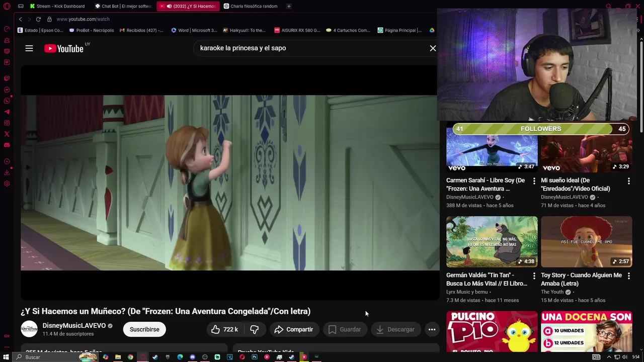Like the video with 722 k likes
This screenshot has width=644, height=362.
(224, 329)
